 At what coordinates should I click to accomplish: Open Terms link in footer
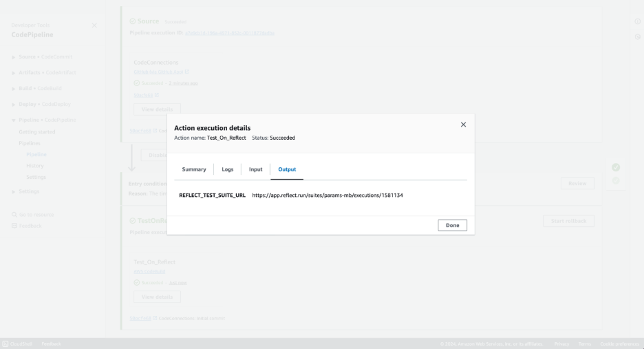point(584,344)
